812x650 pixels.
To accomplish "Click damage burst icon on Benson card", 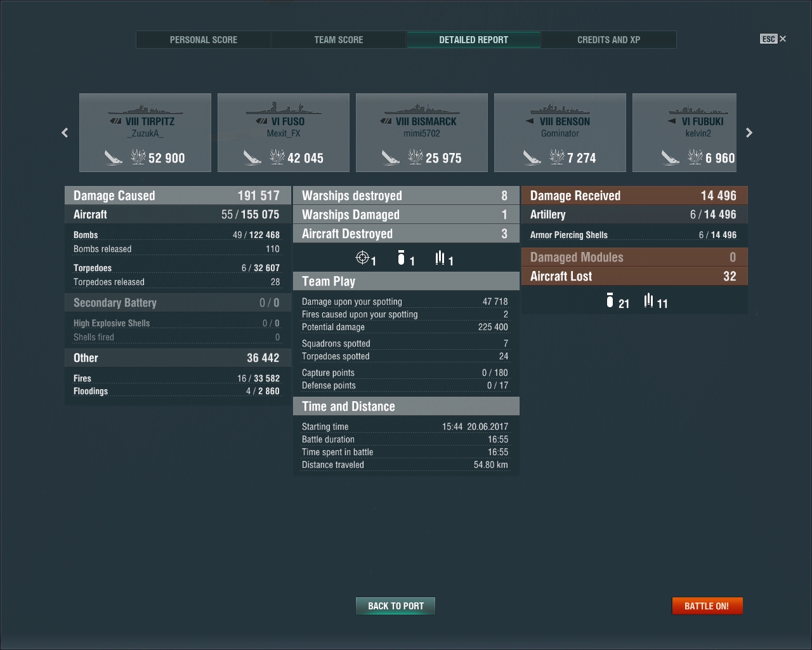I will [557, 157].
